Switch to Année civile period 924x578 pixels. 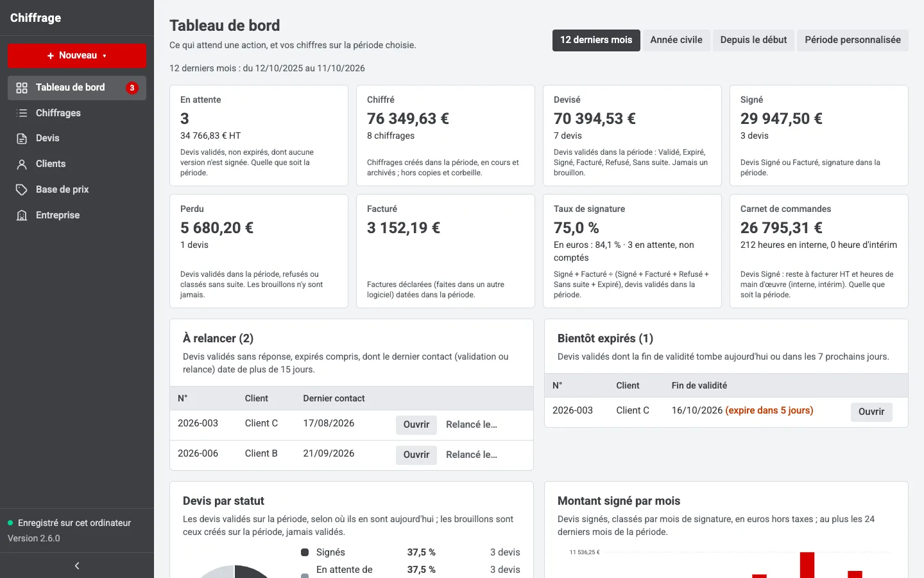tap(676, 40)
